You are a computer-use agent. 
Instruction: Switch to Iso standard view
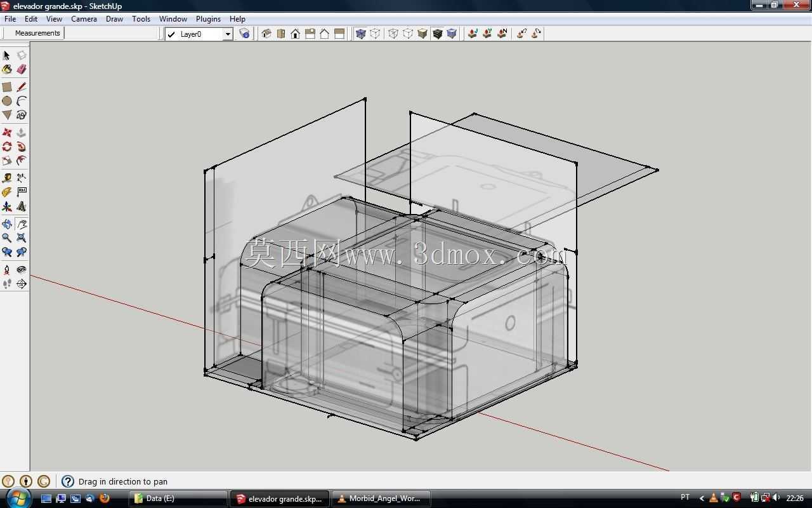(x=266, y=34)
